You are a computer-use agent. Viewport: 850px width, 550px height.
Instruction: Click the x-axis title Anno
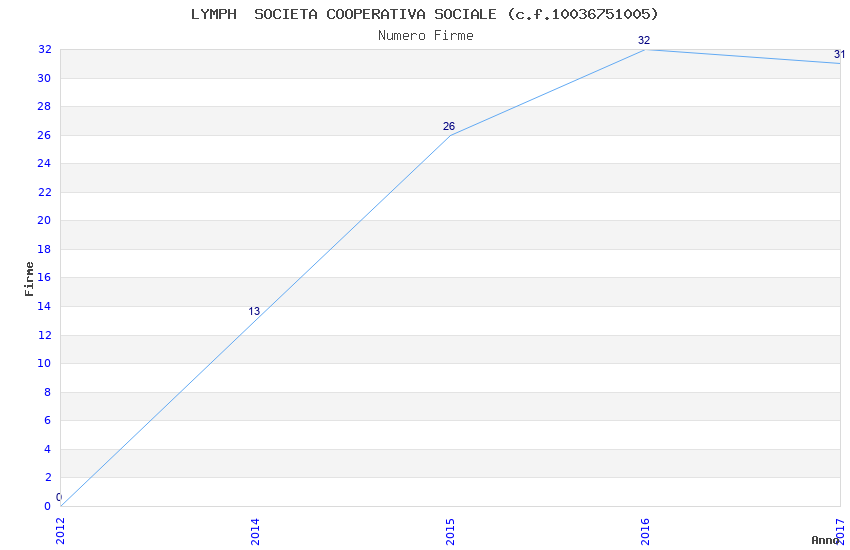coord(825,540)
